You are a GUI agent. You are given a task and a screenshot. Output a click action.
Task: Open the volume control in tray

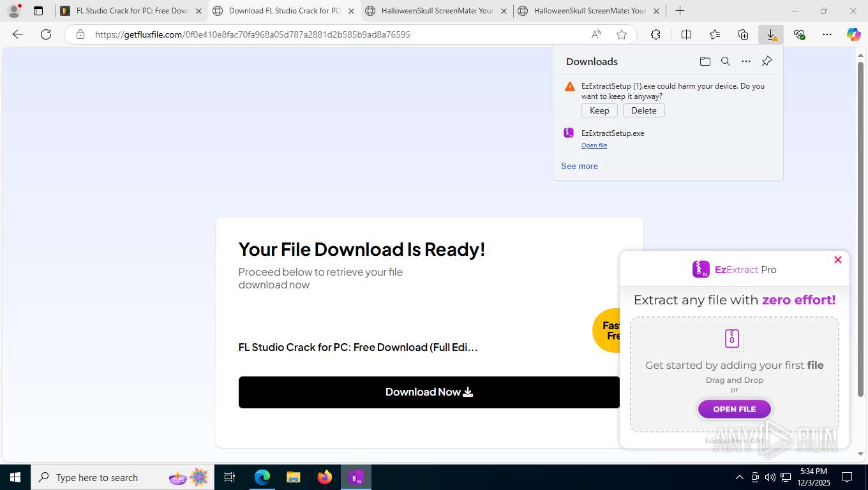pyautogui.click(x=770, y=477)
